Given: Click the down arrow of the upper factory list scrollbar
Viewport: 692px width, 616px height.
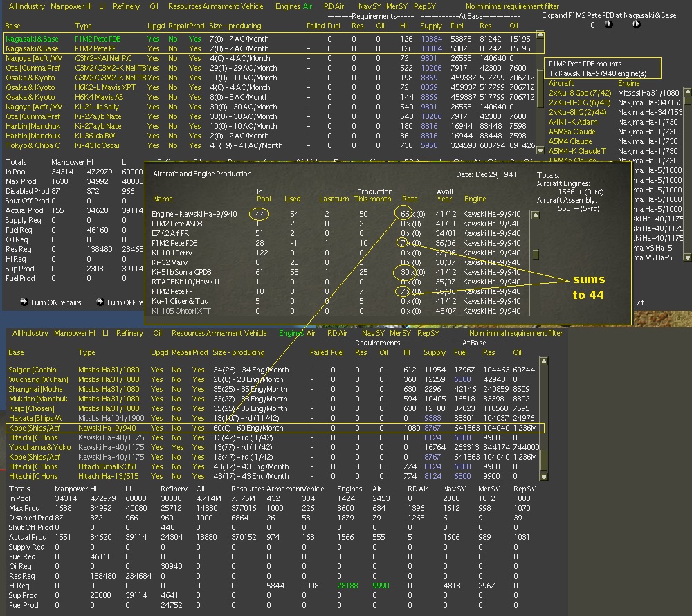Looking at the screenshot, I should (540, 150).
